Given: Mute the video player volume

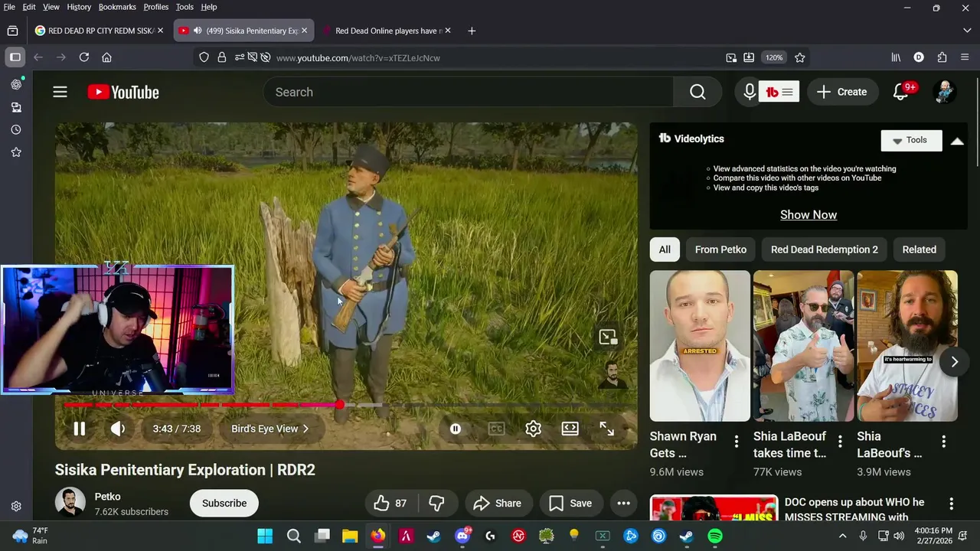Looking at the screenshot, I should pos(118,429).
